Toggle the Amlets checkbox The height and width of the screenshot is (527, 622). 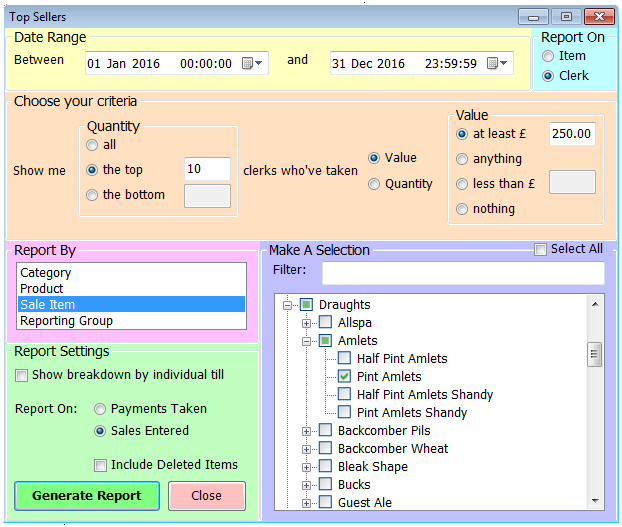(x=325, y=341)
